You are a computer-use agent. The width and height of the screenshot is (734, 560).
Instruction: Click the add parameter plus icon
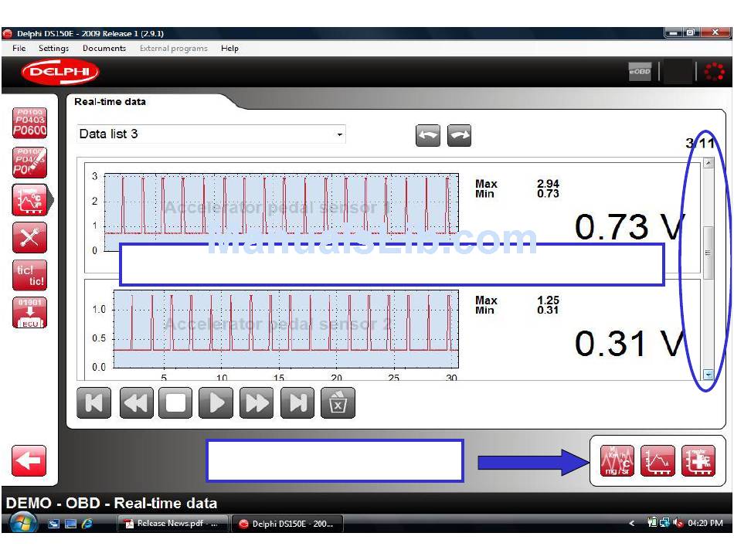point(698,461)
